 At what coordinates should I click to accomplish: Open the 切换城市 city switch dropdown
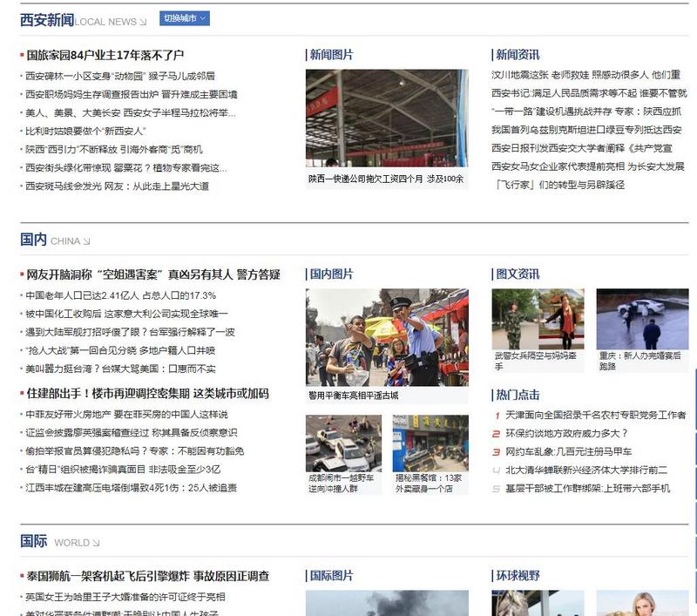[x=185, y=18]
